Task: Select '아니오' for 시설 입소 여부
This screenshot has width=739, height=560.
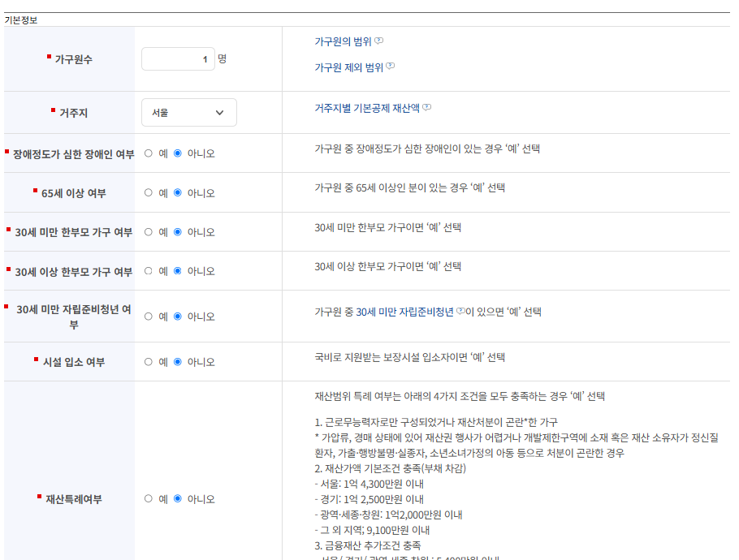Action: coord(177,361)
